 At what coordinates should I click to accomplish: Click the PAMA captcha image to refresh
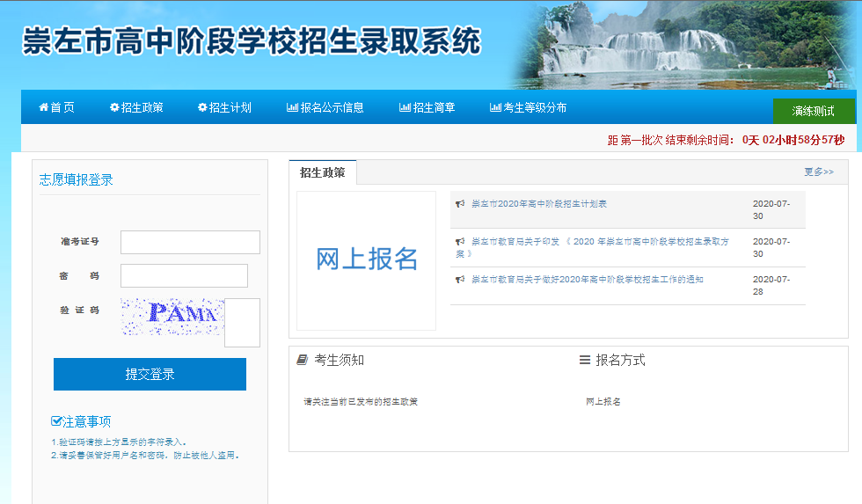point(172,315)
